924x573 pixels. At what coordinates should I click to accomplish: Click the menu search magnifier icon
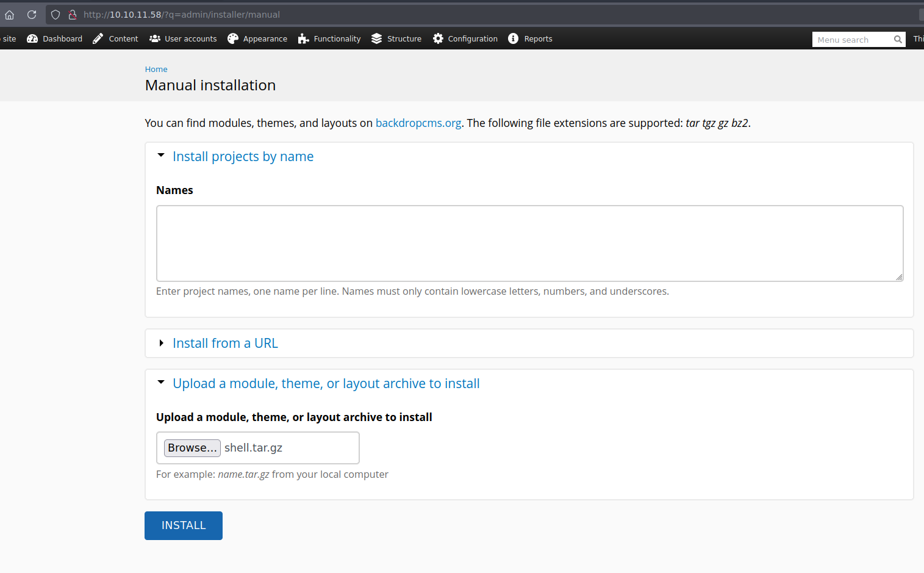(x=898, y=40)
